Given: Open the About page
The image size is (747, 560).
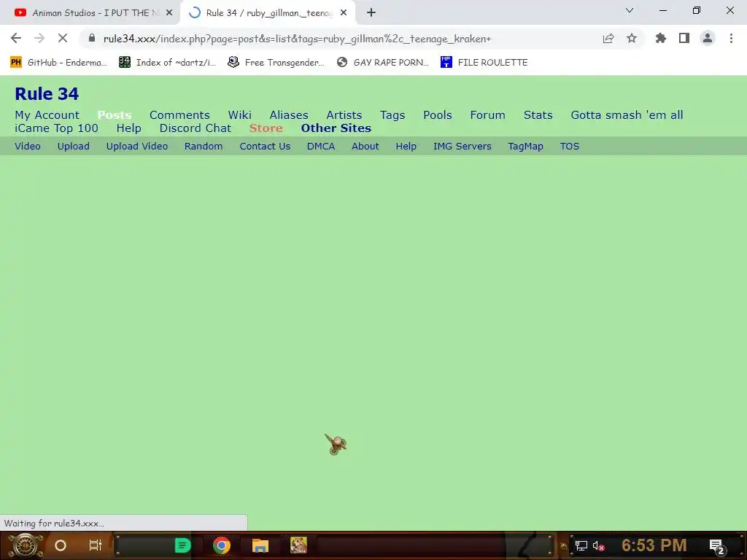Looking at the screenshot, I should (365, 146).
